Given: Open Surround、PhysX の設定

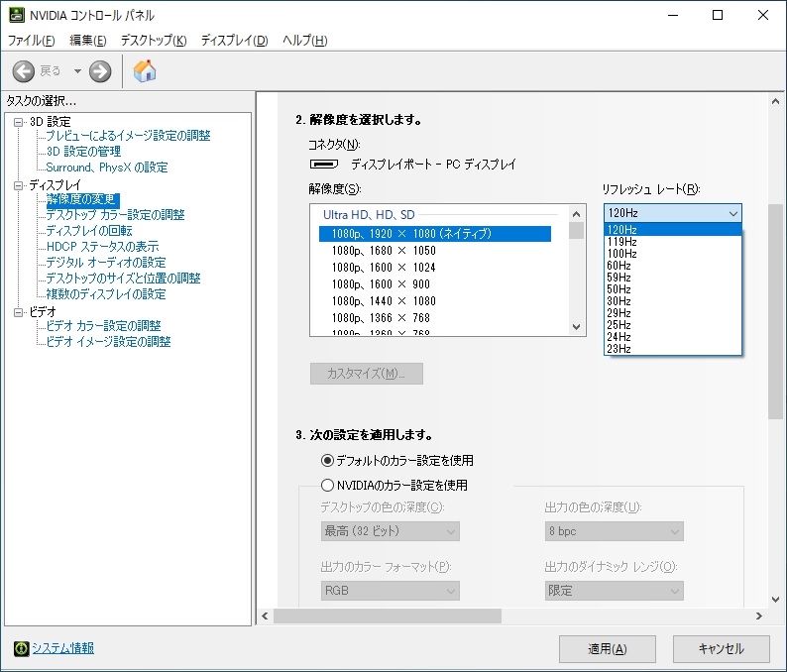Looking at the screenshot, I should (x=107, y=168).
